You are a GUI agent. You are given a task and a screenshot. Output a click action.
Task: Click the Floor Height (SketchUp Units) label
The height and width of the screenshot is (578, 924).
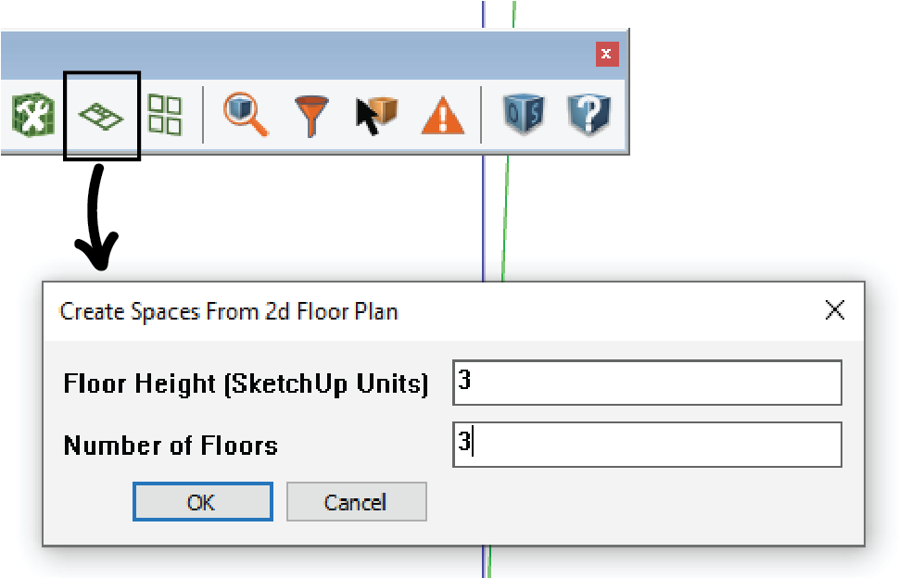(x=246, y=383)
